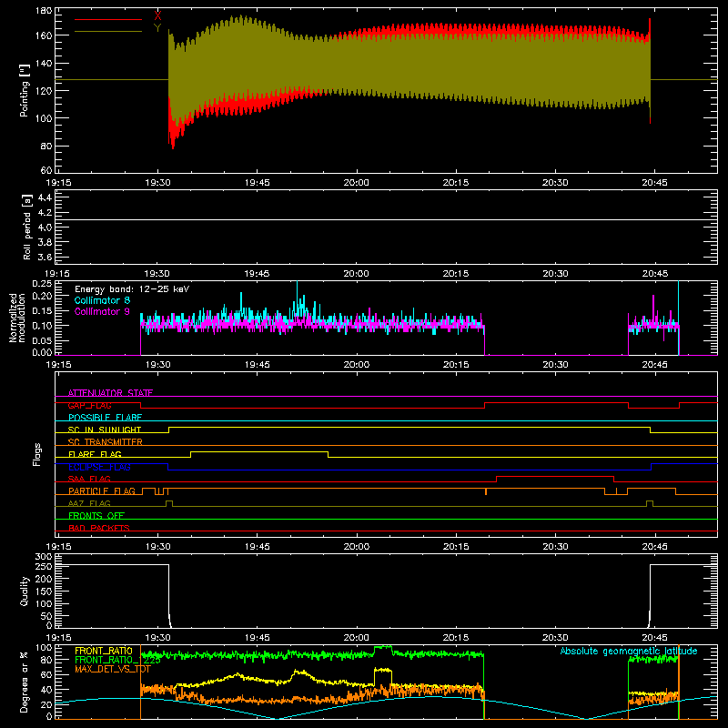Click the Quality axis title
Image resolution: width=728 pixels, height=728 pixels.
[x=25, y=591]
